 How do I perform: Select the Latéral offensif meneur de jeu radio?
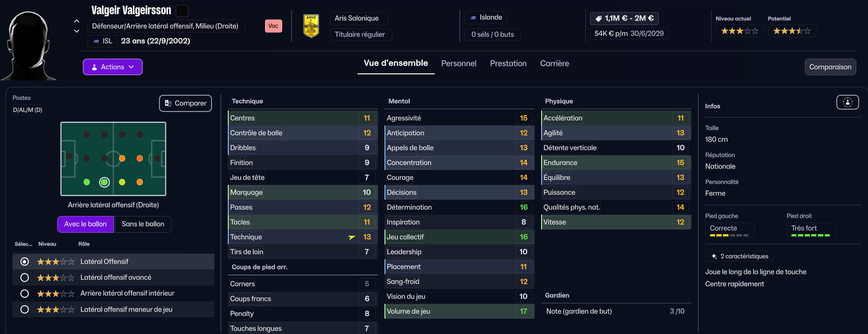pyautogui.click(x=25, y=309)
